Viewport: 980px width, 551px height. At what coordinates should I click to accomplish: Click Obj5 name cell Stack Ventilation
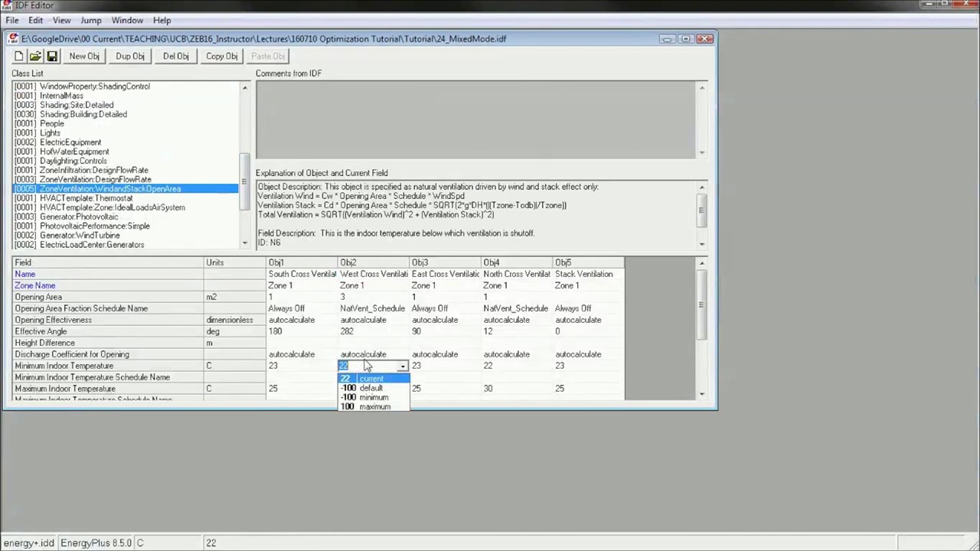tap(588, 274)
